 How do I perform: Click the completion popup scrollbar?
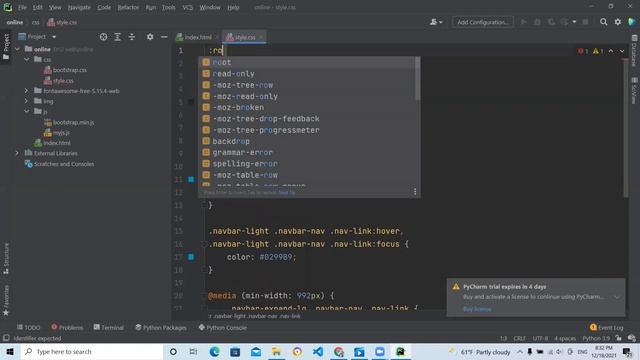[x=417, y=78]
